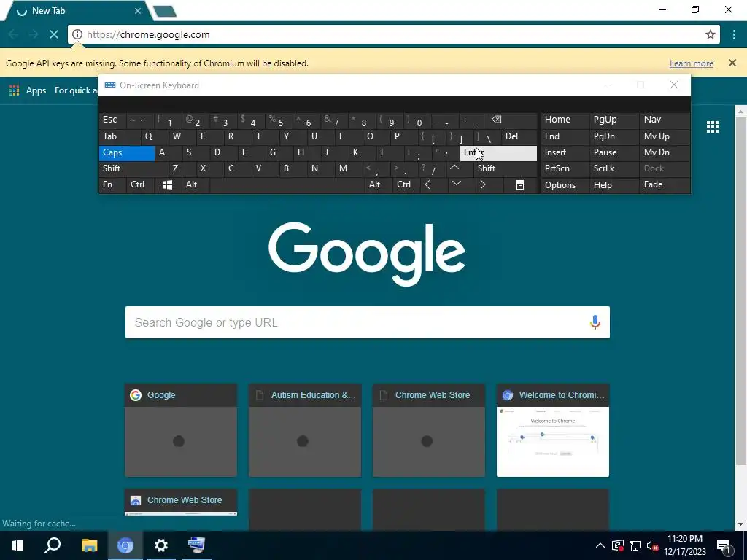This screenshot has height=560, width=747.
Task: Focus the Search Google or type URL box
Action: click(x=368, y=322)
